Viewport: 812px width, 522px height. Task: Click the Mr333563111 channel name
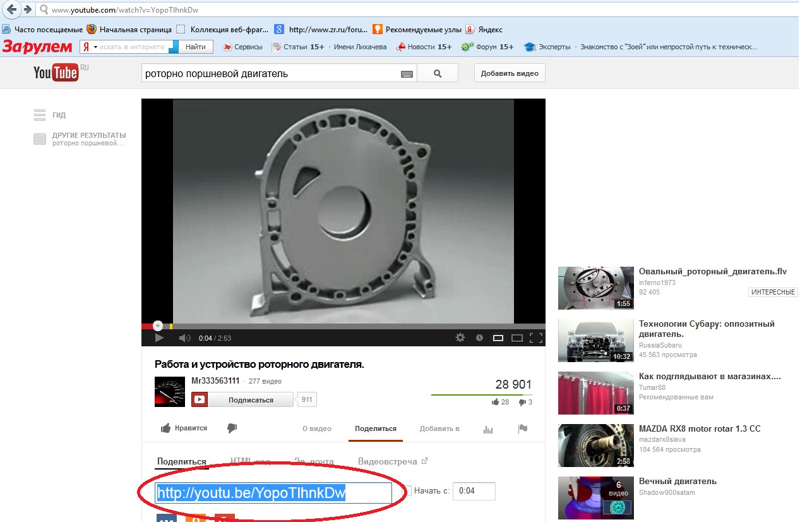tap(215, 381)
